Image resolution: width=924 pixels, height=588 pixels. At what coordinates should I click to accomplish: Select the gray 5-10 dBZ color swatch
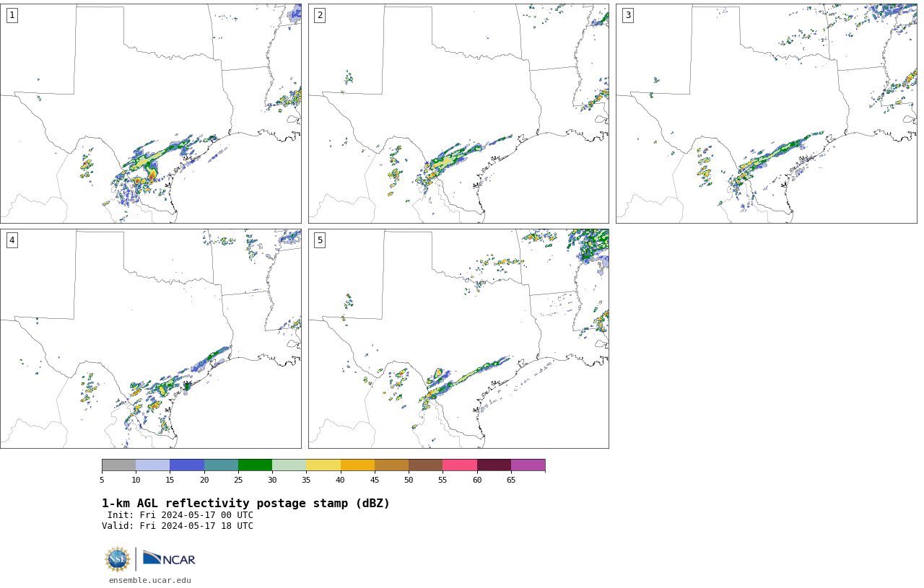coord(118,465)
